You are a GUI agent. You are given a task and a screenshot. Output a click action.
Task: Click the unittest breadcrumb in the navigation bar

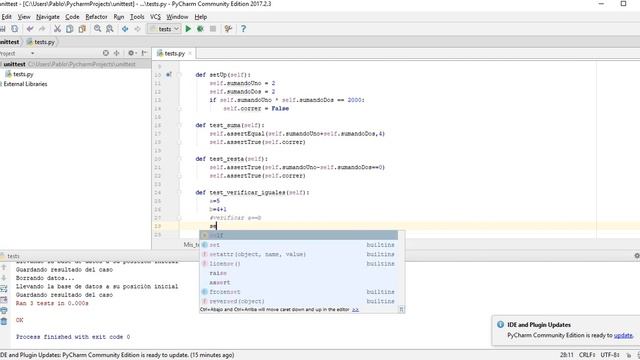pos(9,42)
